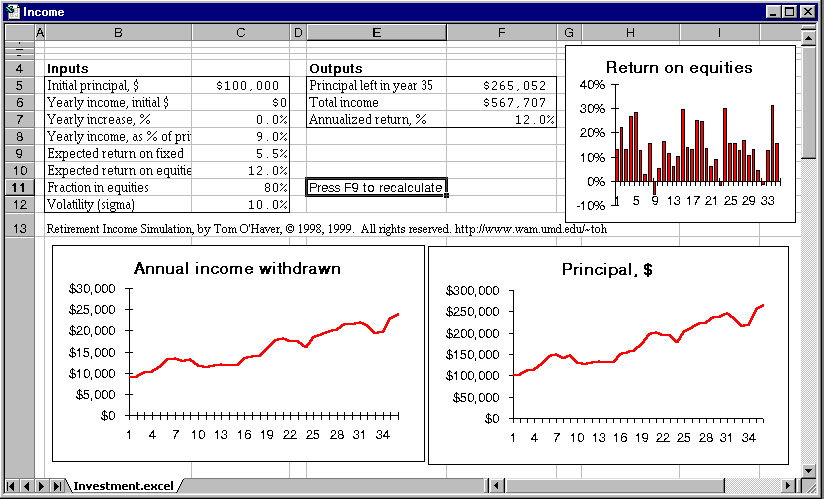Click the Press F9 to recalculate cell
The width and height of the screenshot is (824, 499).
[x=376, y=188]
